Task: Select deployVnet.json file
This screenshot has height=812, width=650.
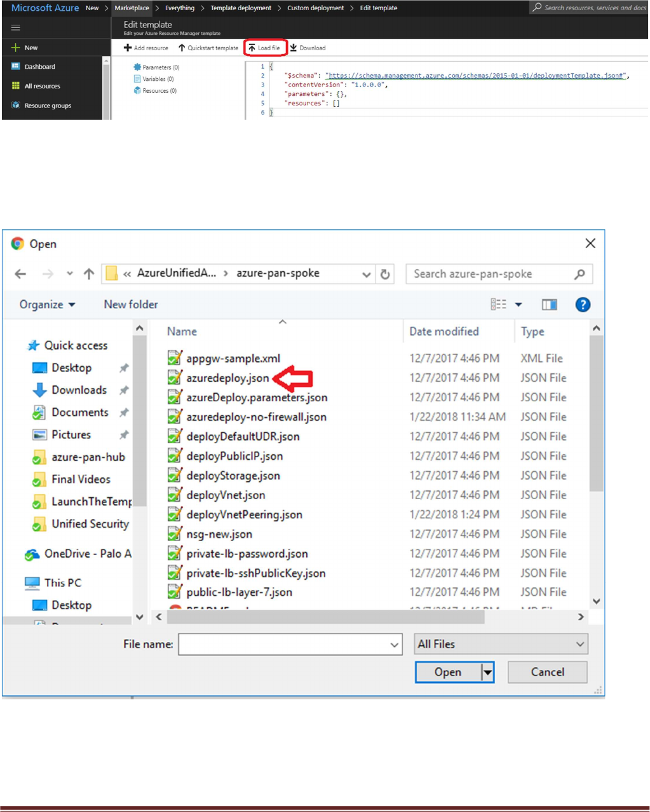Action: point(226,495)
